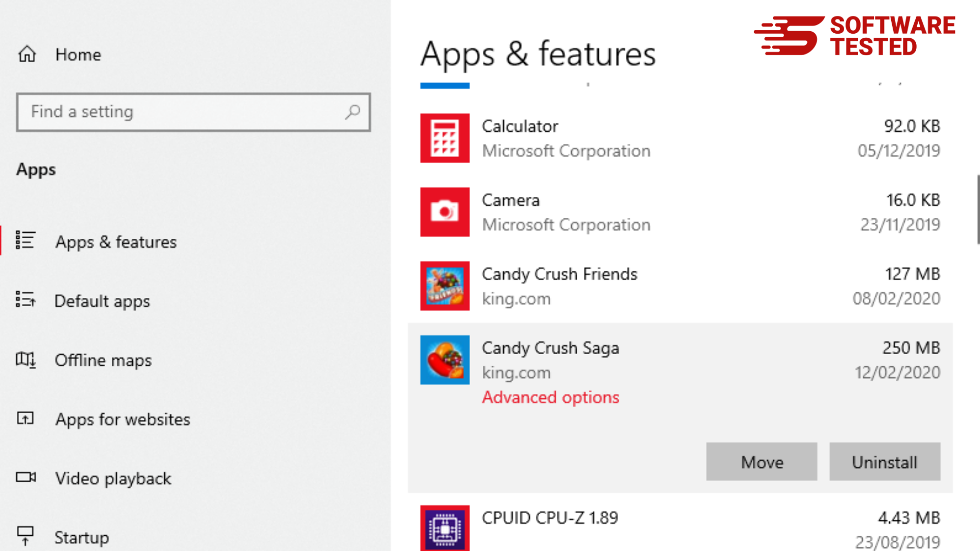Open Advanced options for Candy Crush Saga

coord(550,397)
